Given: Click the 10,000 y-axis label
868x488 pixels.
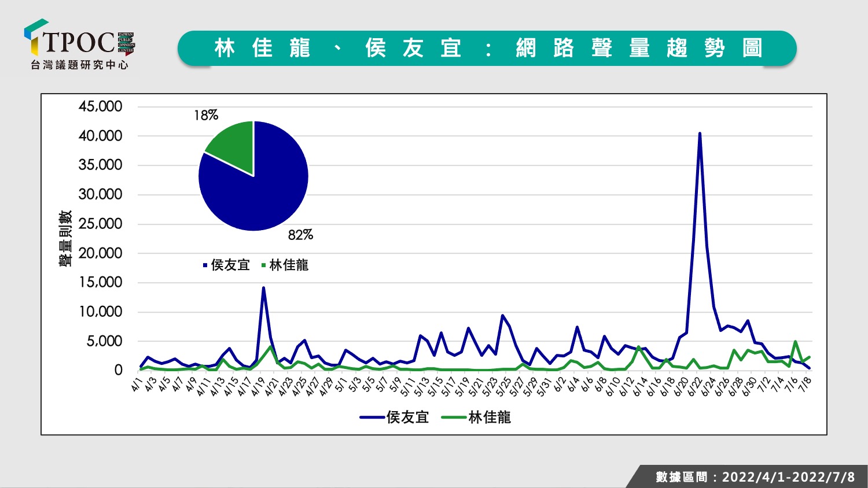Looking at the screenshot, I should pyautogui.click(x=101, y=312).
